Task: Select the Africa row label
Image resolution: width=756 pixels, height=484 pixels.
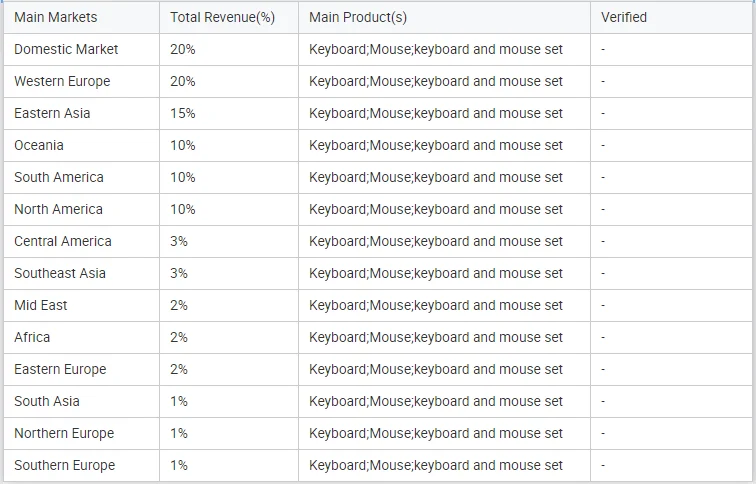Action: pyautogui.click(x=32, y=337)
